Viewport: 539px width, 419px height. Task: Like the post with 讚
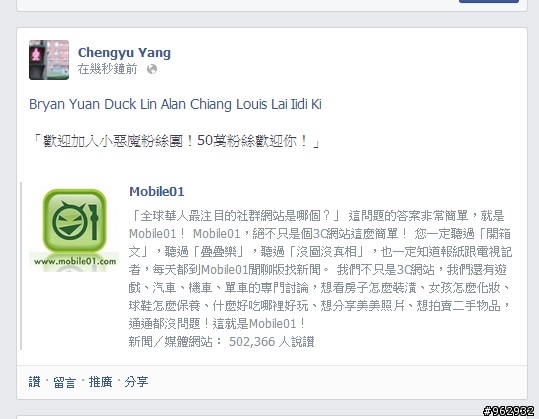tap(34, 382)
